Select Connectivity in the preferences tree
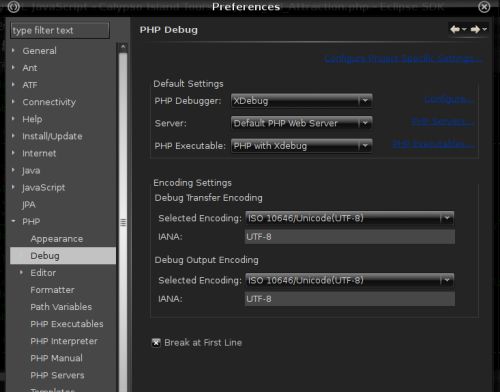This screenshot has width=500, height=392. (x=49, y=102)
